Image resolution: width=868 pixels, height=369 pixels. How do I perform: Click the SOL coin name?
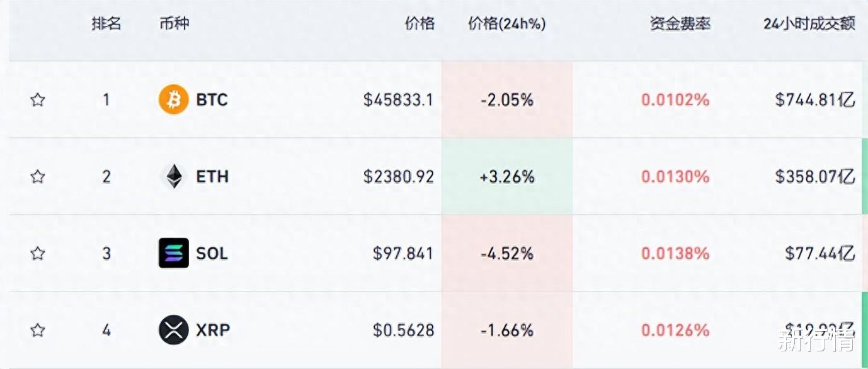click(x=212, y=253)
